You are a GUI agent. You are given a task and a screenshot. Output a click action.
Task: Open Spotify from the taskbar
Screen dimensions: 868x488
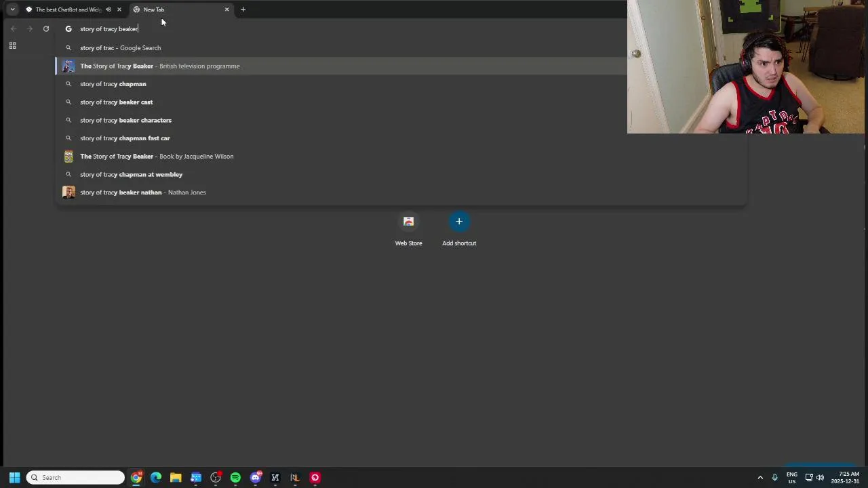(x=235, y=478)
